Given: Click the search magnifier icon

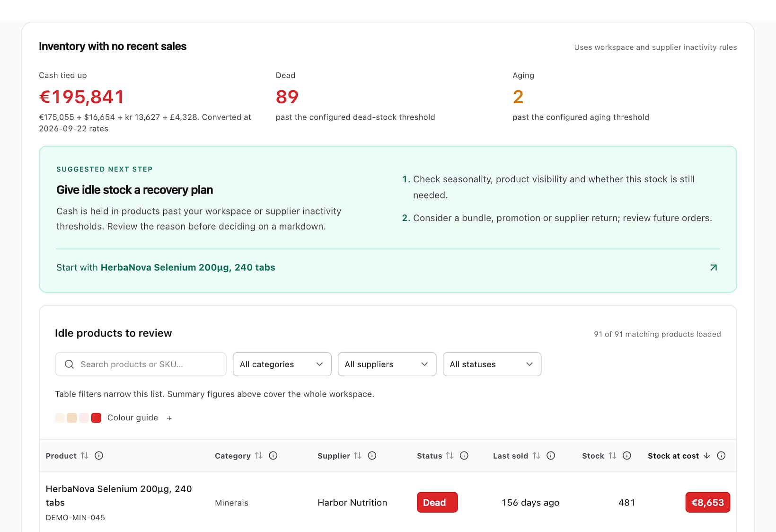Looking at the screenshot, I should pos(69,364).
